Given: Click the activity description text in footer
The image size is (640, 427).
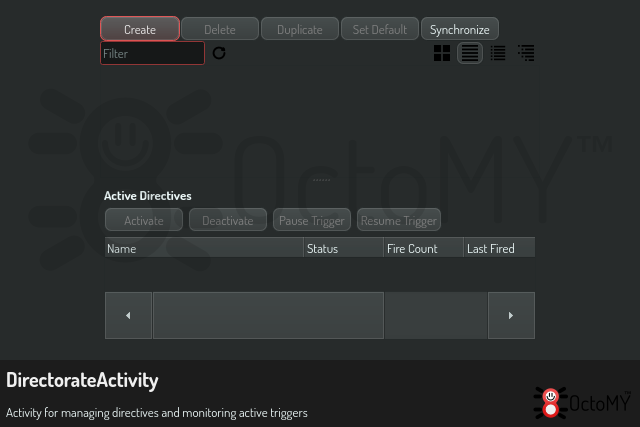Looking at the screenshot, I should click(157, 413).
